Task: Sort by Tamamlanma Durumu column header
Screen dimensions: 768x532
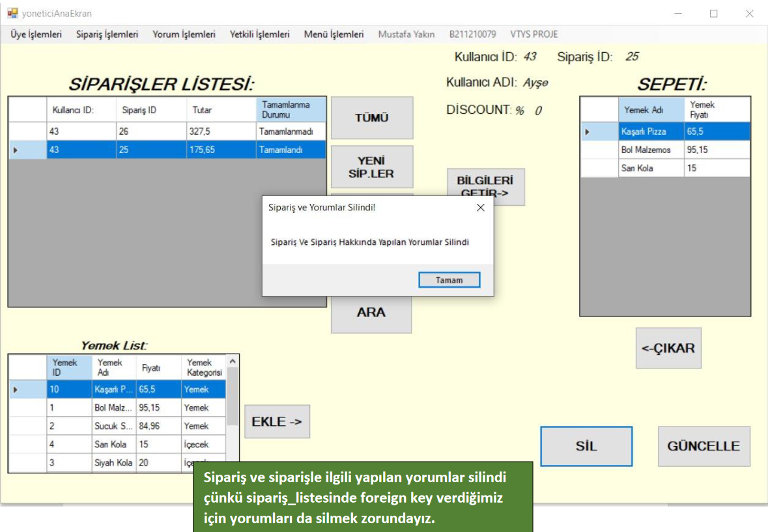Action: pos(291,109)
